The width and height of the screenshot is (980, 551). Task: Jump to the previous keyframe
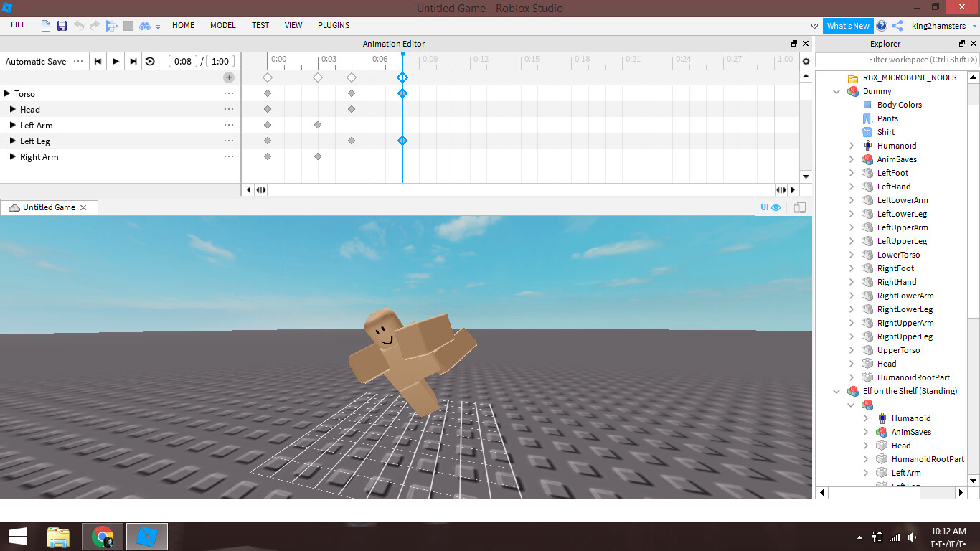(x=98, y=61)
